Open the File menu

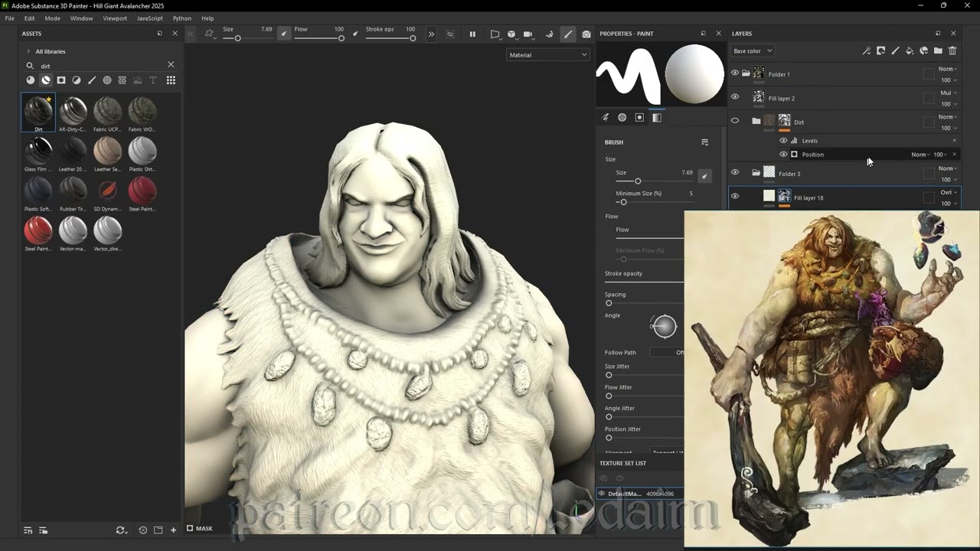pyautogui.click(x=10, y=18)
